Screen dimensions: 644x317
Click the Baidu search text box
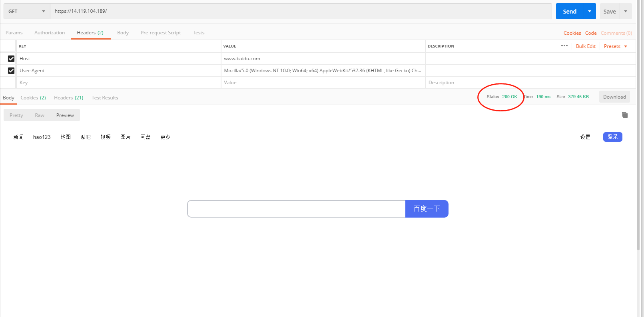296,209
